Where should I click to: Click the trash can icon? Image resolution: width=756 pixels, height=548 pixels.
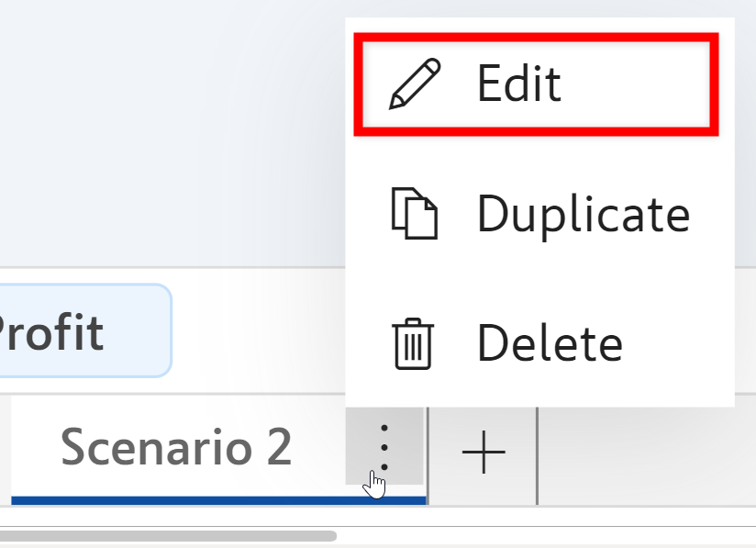414,343
